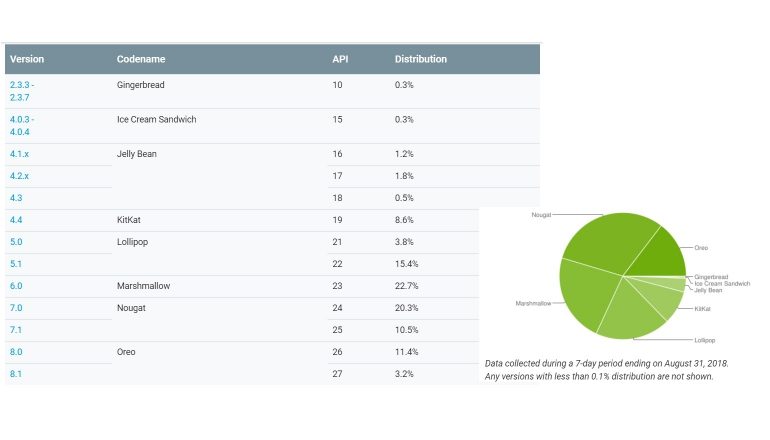
Task: Click the Distribution column header
Action: 421,59
